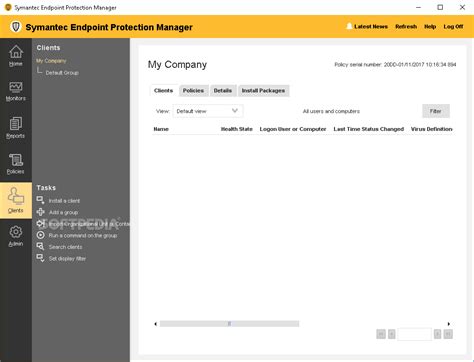This screenshot has width=474, height=362.
Task: Minimize the Symantec Manager window
Action: click(418, 7)
